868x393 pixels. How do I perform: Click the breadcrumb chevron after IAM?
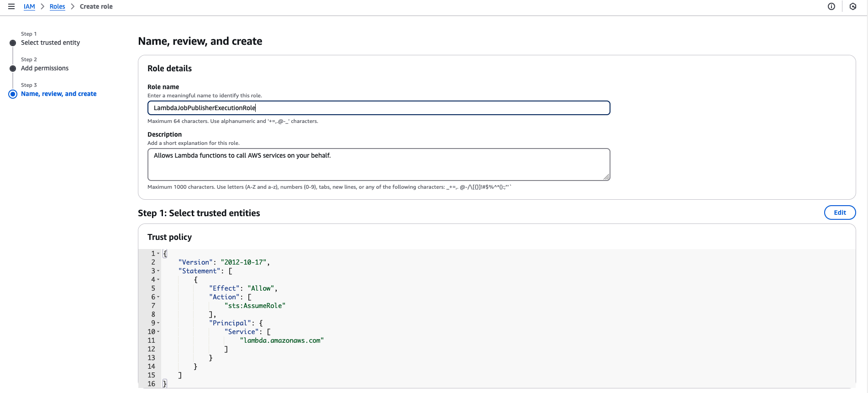[x=42, y=6]
